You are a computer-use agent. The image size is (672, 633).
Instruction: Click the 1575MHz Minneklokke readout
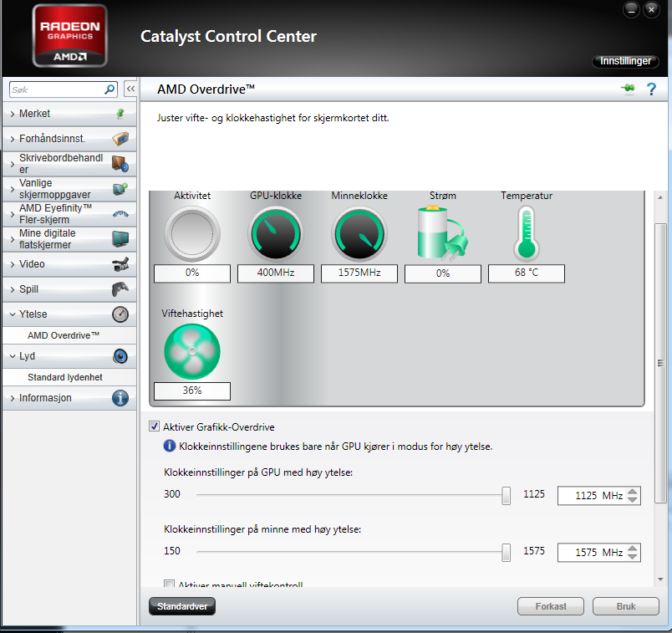pyautogui.click(x=359, y=273)
